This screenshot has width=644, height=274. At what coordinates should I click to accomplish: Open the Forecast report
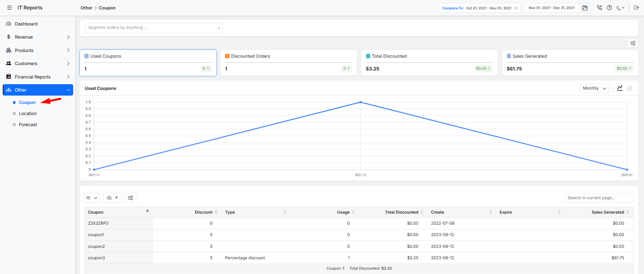28,125
